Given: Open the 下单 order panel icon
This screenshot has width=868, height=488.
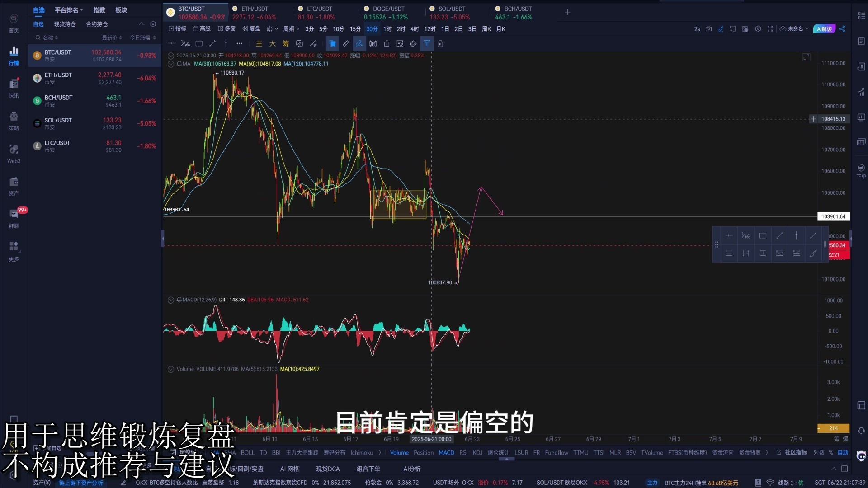Looking at the screenshot, I should (x=861, y=171).
